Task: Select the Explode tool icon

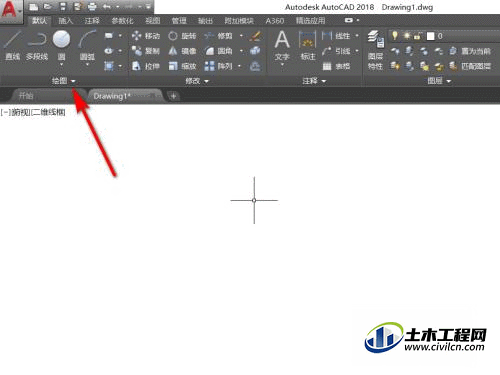Action: pyautogui.click(x=255, y=51)
